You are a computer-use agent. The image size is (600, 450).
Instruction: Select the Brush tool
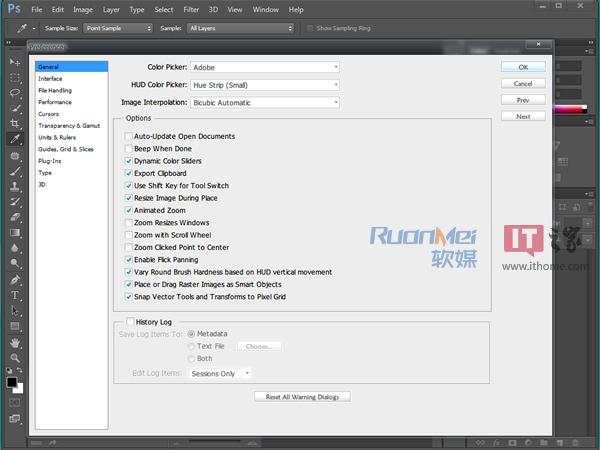pyautogui.click(x=15, y=171)
